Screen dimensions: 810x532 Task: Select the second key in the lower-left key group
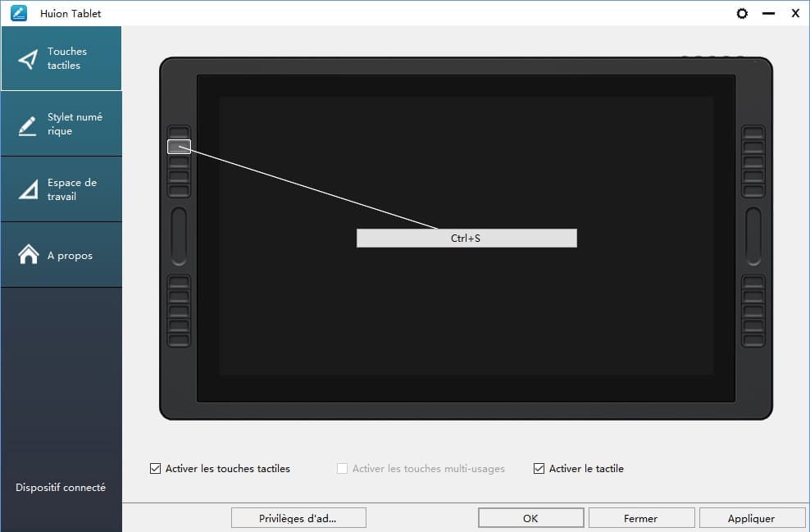point(180,297)
